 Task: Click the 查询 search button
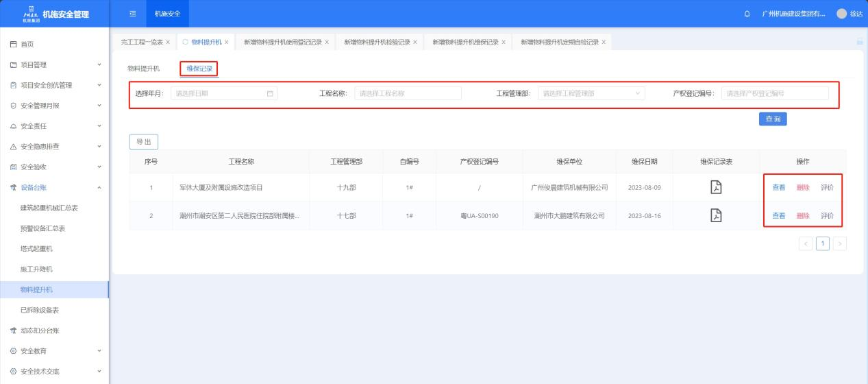click(x=772, y=119)
